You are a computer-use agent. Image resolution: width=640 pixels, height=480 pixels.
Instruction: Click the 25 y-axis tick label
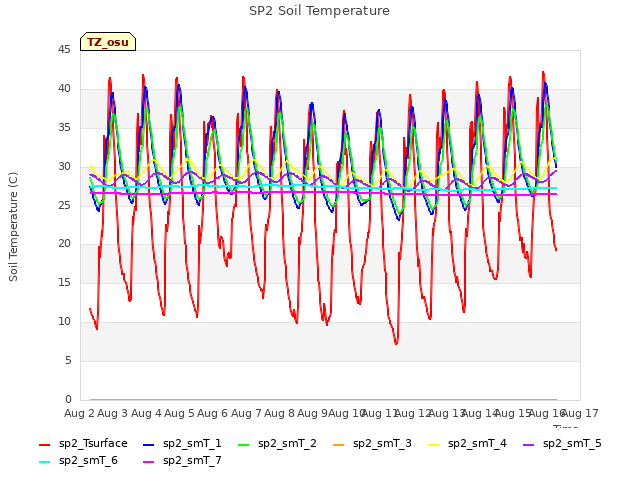click(64, 205)
